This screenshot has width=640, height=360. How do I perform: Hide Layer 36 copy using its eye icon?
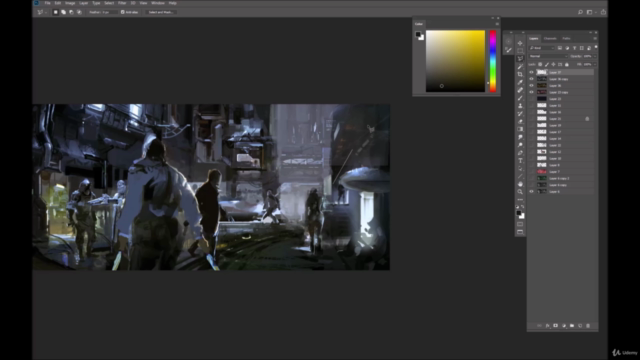531,79
